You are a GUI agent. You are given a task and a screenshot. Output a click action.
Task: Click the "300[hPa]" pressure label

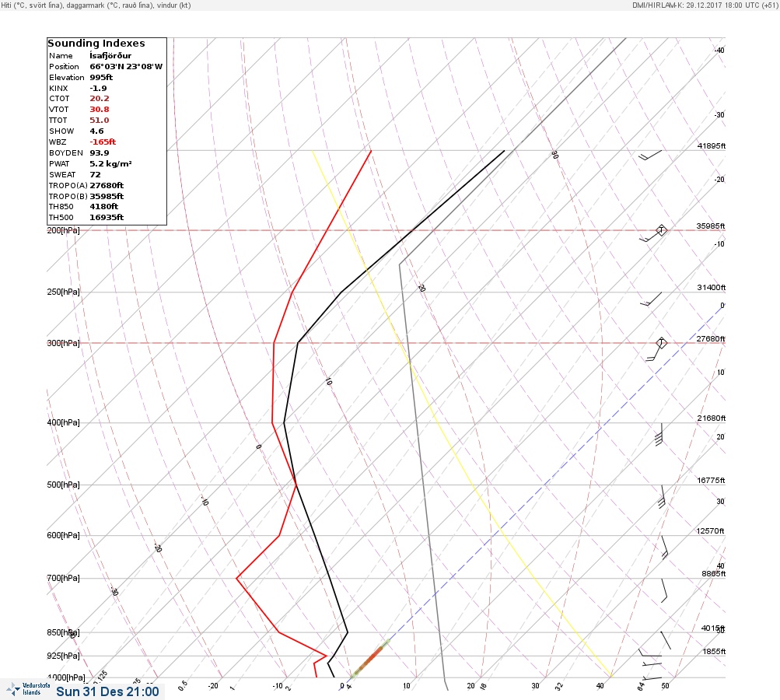(63, 343)
